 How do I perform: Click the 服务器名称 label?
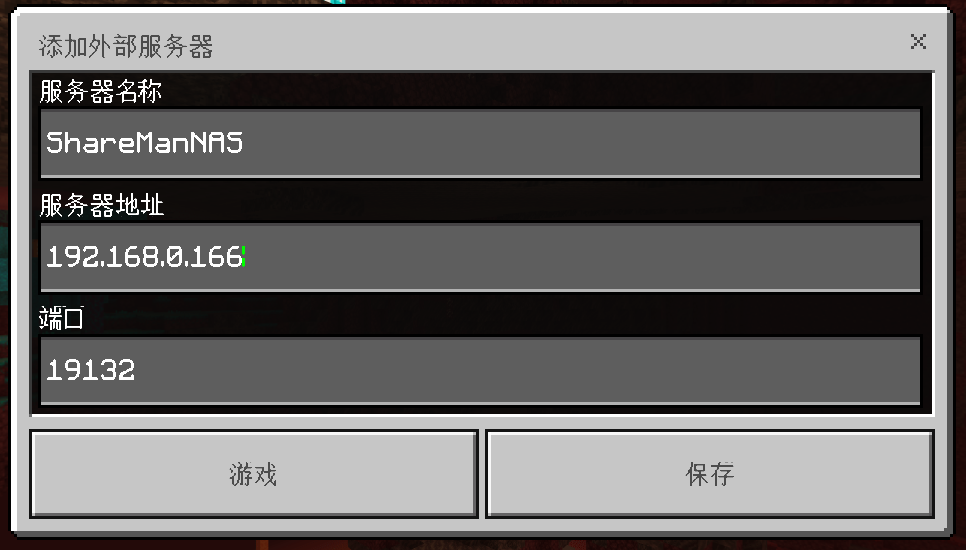100,91
